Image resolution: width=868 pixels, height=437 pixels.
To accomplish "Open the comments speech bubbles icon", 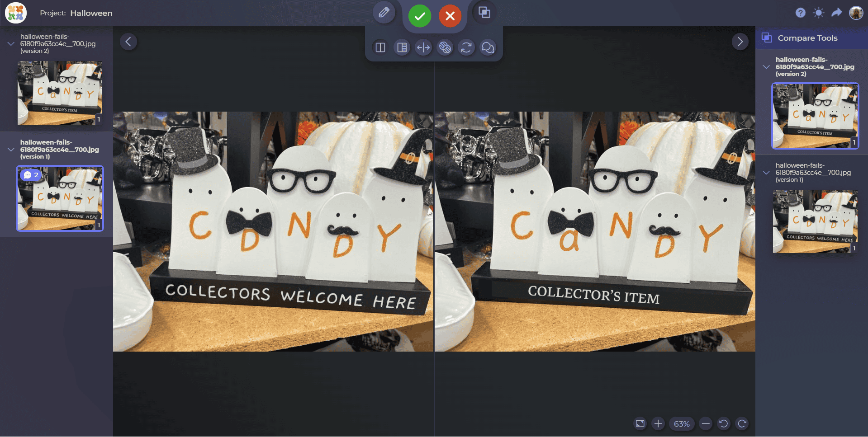I will tap(488, 47).
